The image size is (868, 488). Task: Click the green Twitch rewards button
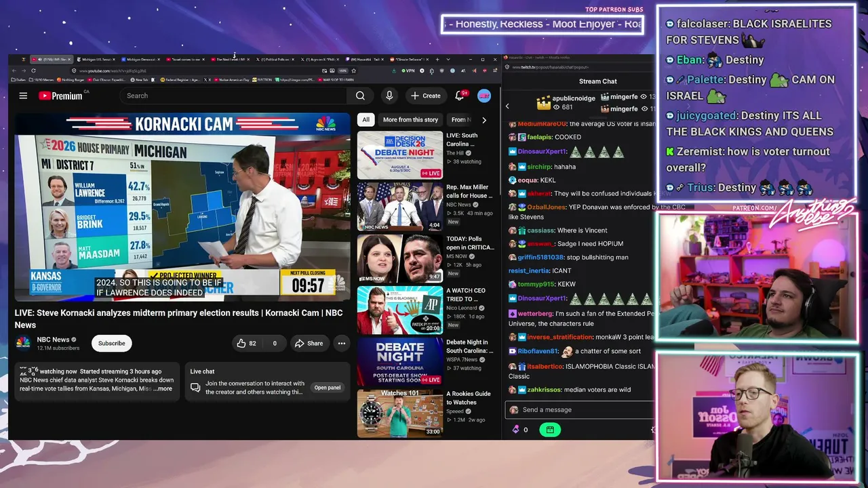click(x=550, y=429)
